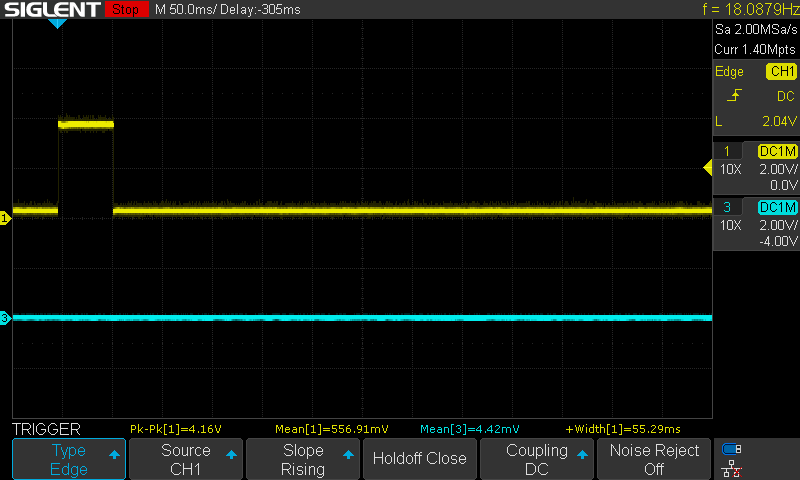The width and height of the screenshot is (800, 480).
Task: Select the blue trigger position marker at top
Action: [x=58, y=23]
